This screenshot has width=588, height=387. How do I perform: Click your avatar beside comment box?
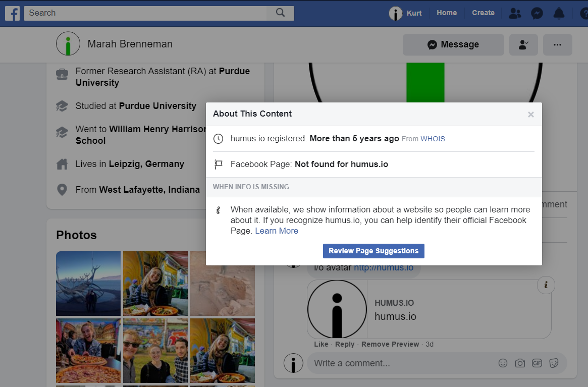tap(293, 363)
